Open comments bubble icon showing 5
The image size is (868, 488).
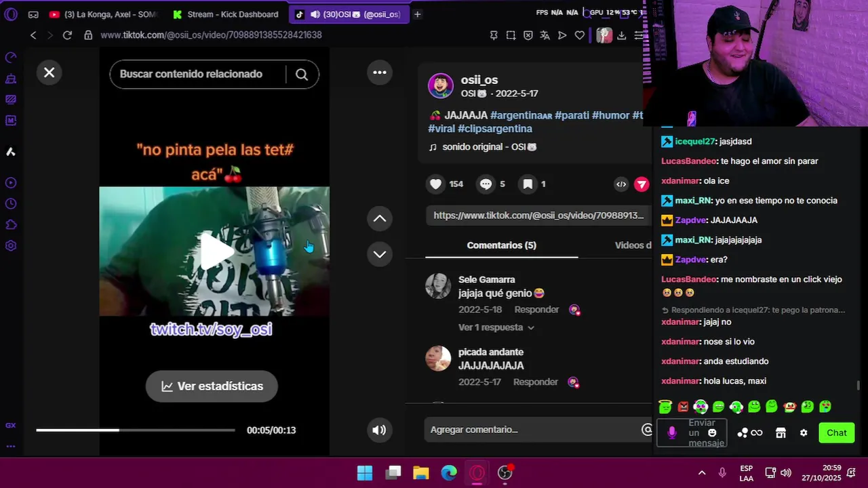click(486, 184)
